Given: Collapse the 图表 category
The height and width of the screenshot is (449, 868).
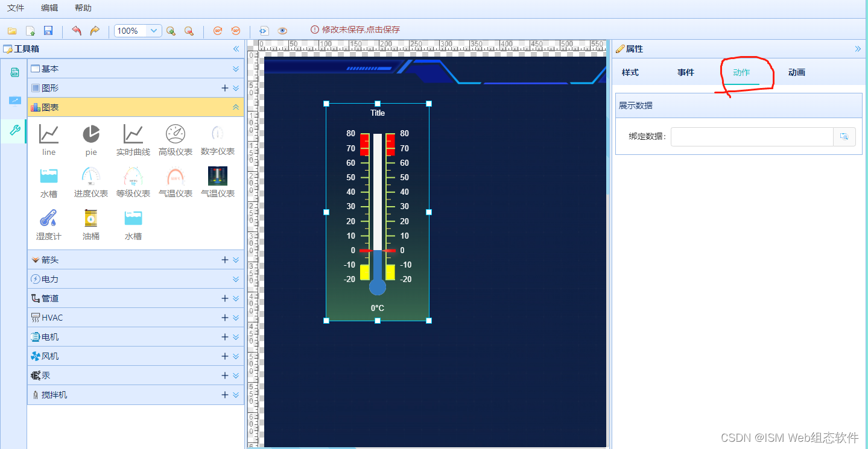Looking at the screenshot, I should pyautogui.click(x=236, y=107).
